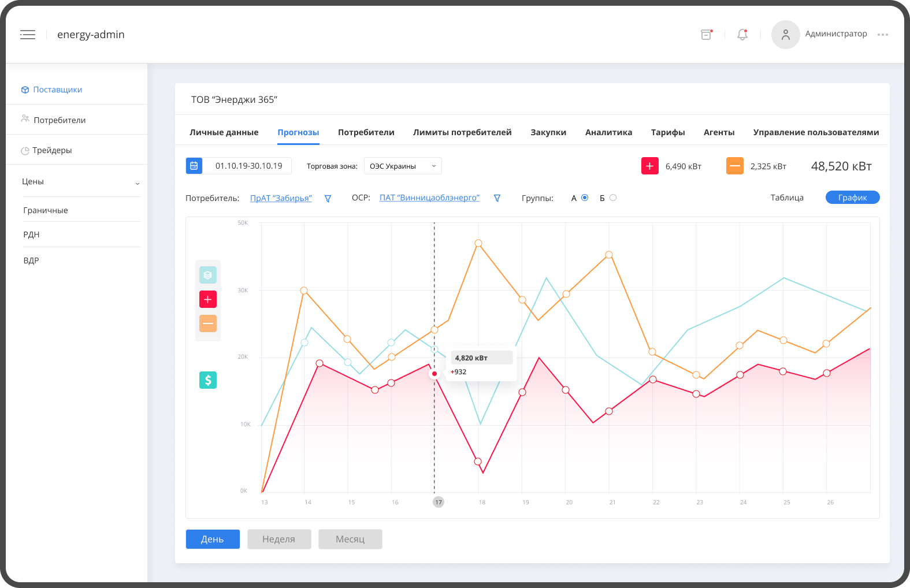This screenshot has width=910, height=588.
Task: Open the hamburger menu icon
Action: click(x=28, y=35)
